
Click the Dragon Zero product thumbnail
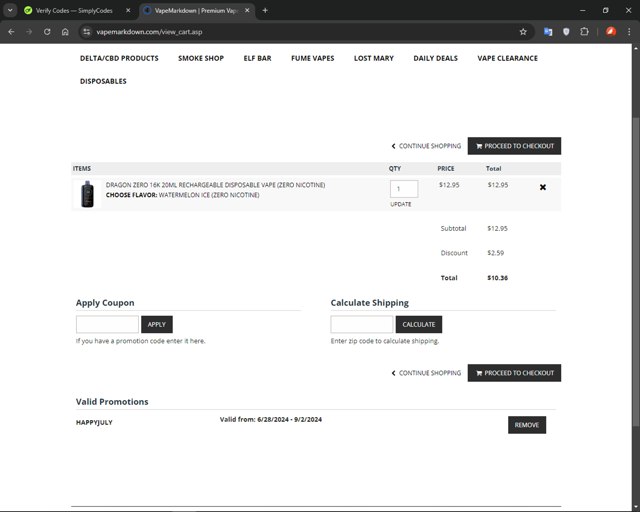[87, 194]
